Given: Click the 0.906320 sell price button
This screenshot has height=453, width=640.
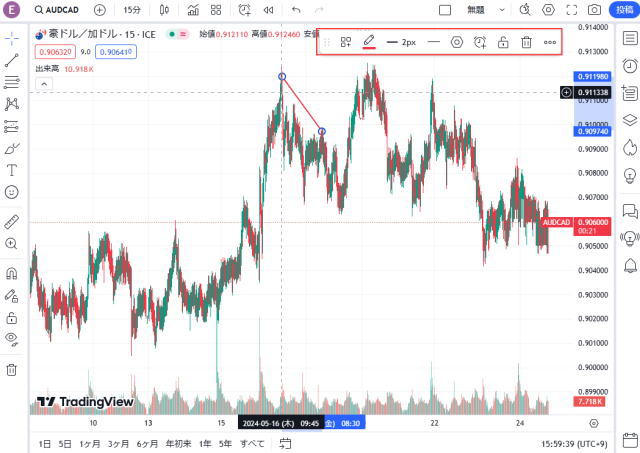Looking at the screenshot, I should click(x=56, y=52).
